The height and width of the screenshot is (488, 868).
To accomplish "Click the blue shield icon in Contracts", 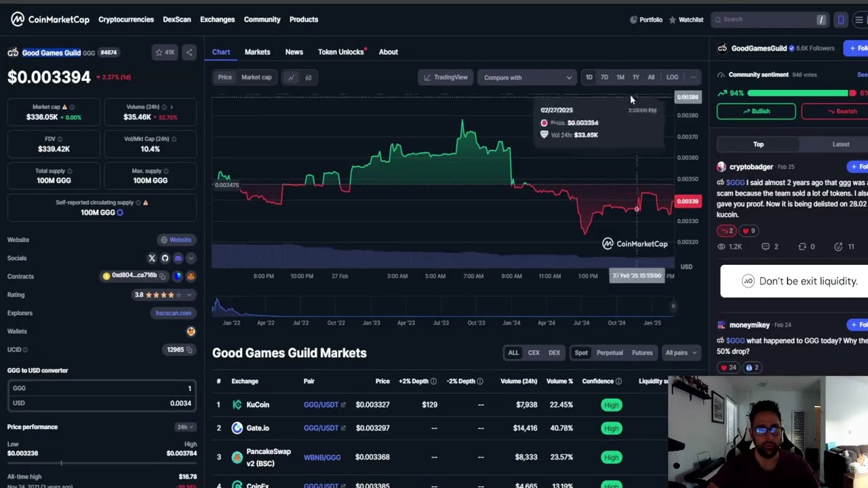I will tap(178, 276).
